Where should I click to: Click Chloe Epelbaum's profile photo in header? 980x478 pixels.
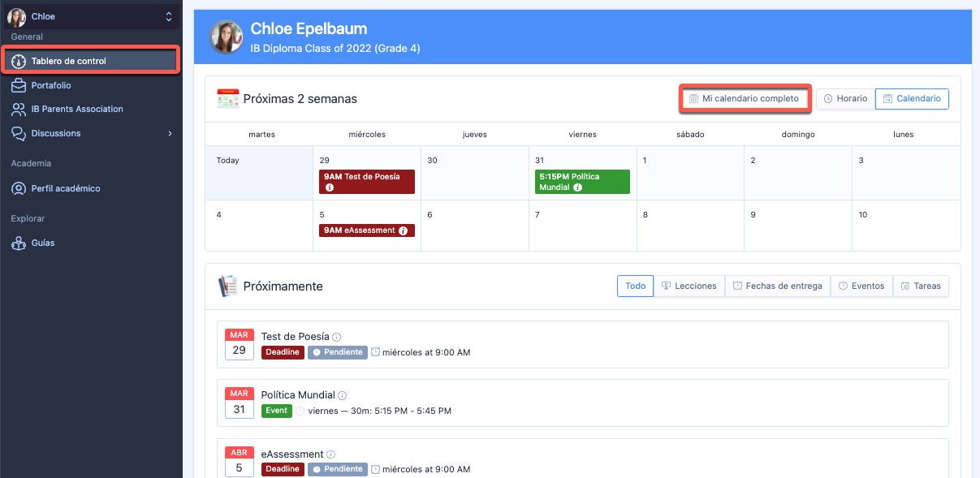(227, 37)
